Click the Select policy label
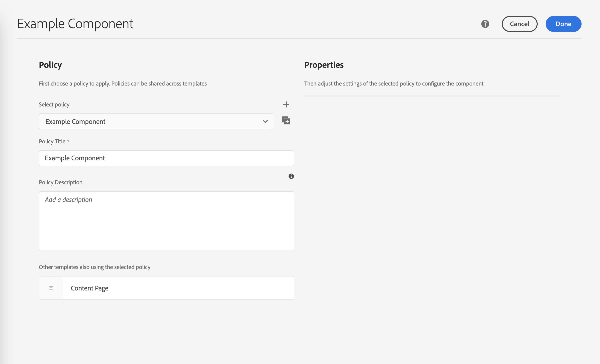The width and height of the screenshot is (600, 364). [x=54, y=104]
